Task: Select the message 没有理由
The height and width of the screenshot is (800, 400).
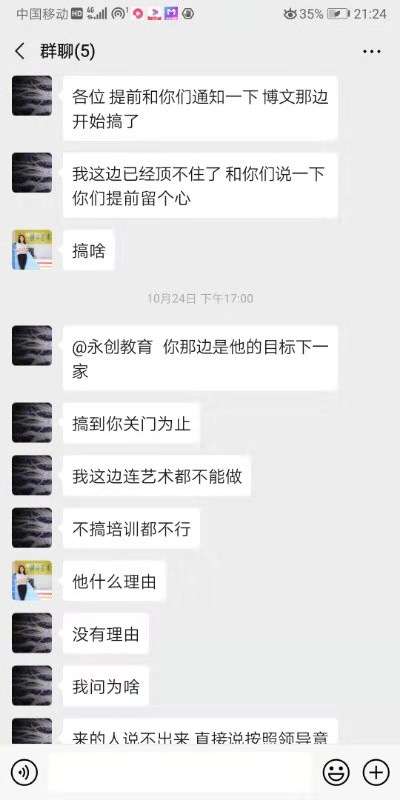Action: click(x=106, y=634)
